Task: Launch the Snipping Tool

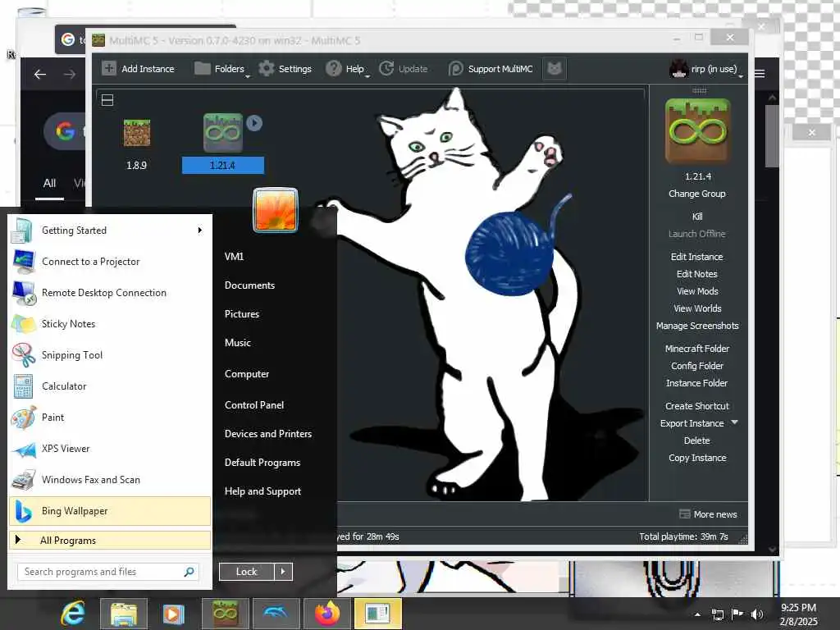Action: (110, 354)
